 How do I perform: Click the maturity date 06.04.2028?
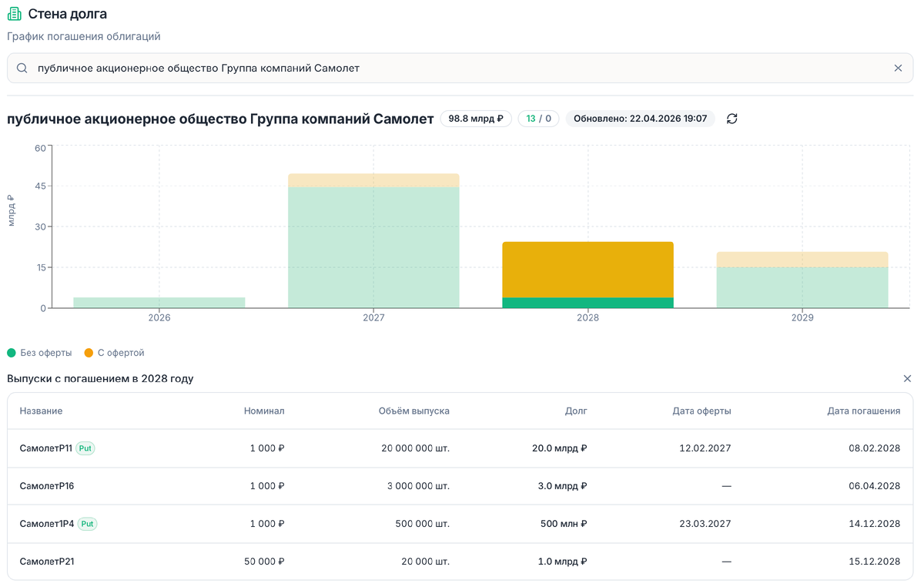pos(875,486)
